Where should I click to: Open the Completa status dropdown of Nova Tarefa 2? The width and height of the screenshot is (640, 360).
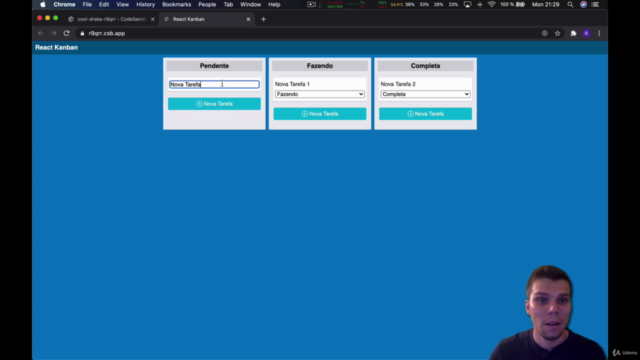click(x=425, y=94)
